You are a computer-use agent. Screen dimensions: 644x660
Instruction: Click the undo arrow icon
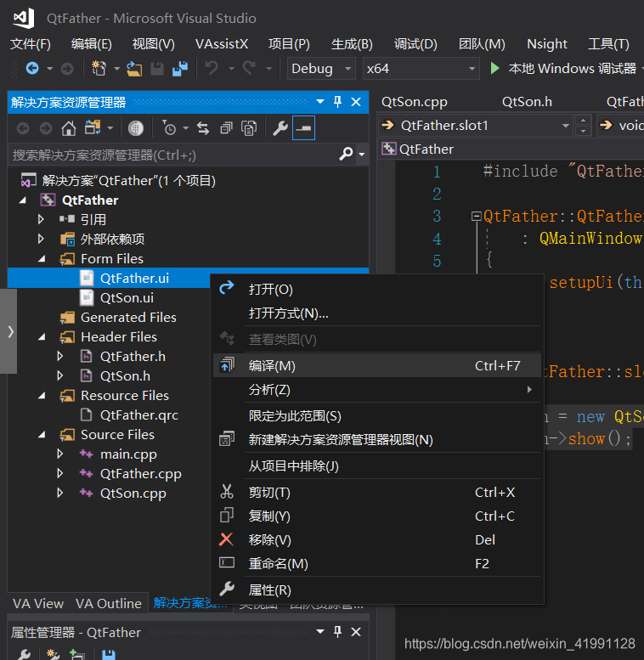212,68
